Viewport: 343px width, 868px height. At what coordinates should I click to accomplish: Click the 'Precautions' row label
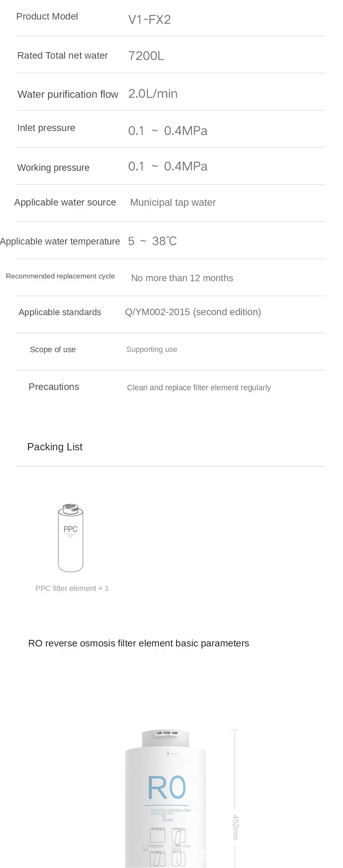[x=54, y=387]
